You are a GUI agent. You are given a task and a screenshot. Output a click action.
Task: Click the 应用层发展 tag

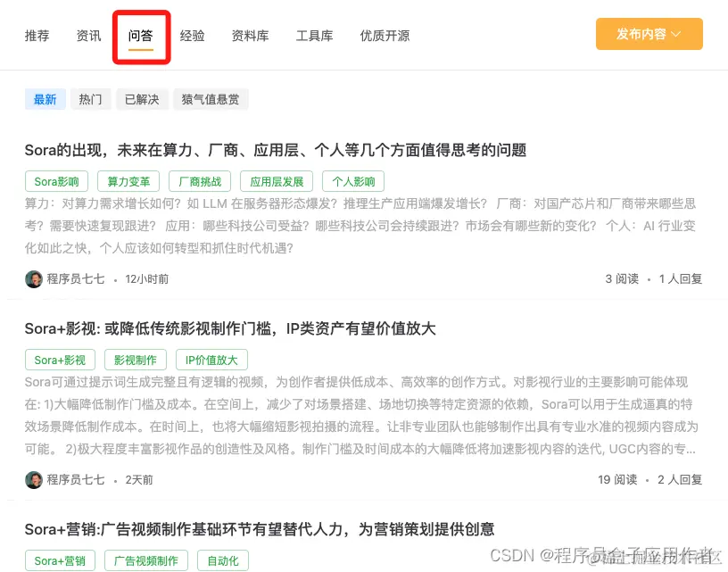click(277, 181)
